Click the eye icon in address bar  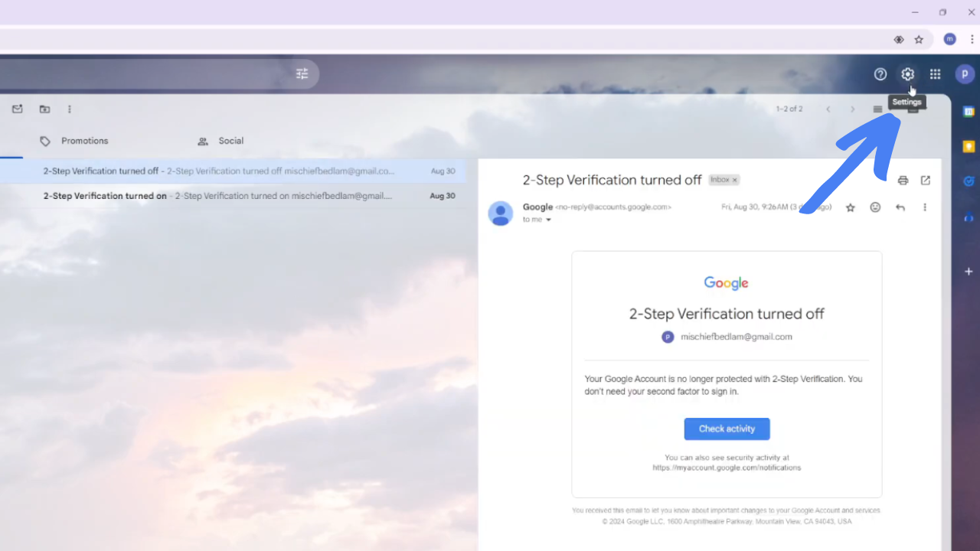point(899,39)
